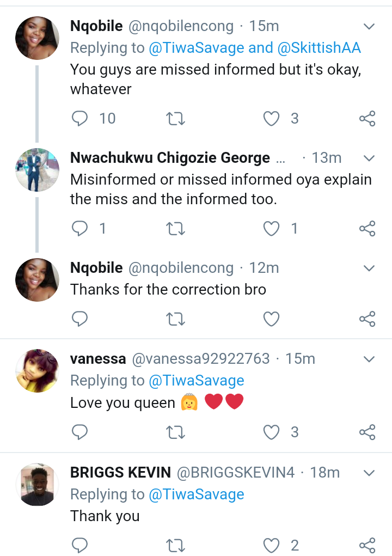Share Nwachukwu Chigozie George's tweet

(x=367, y=229)
